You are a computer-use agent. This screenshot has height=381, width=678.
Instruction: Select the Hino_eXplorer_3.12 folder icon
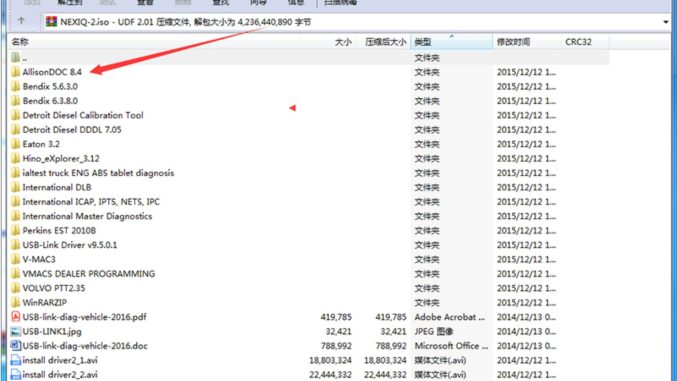click(x=16, y=158)
